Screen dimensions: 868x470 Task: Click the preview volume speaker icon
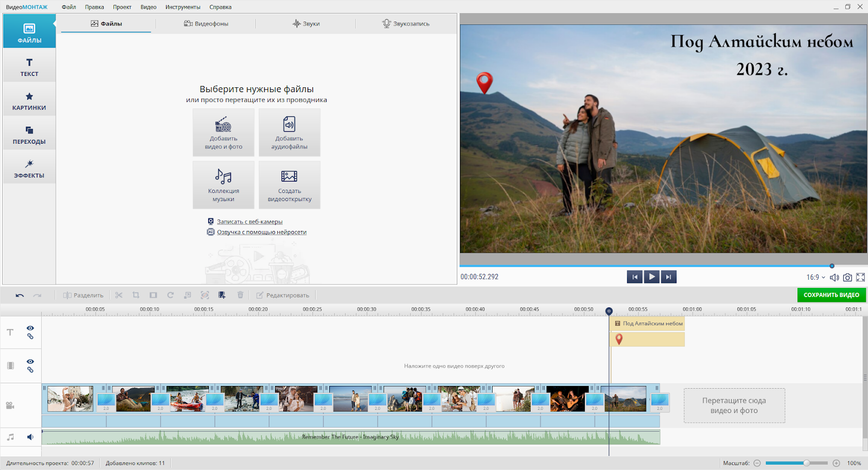(834, 277)
